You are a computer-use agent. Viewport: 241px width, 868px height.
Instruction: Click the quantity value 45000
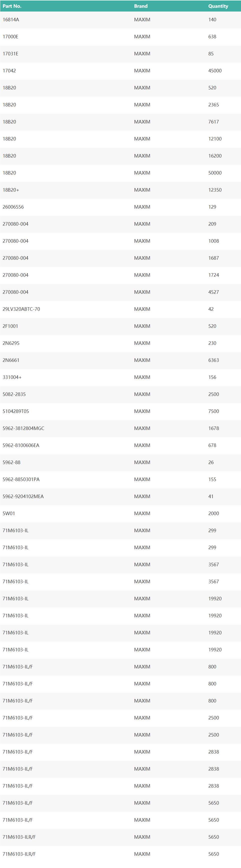pos(215,71)
